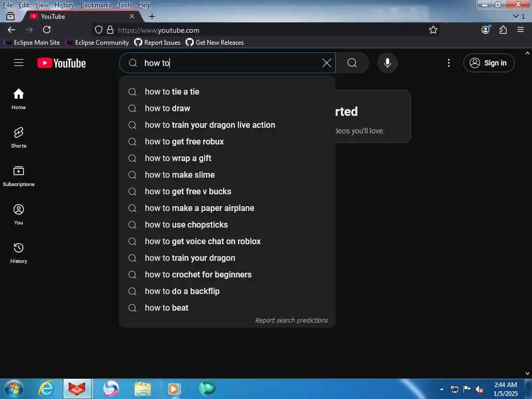This screenshot has height=399, width=532.
Task: Reload the page with the refresh button
Action: (47, 30)
